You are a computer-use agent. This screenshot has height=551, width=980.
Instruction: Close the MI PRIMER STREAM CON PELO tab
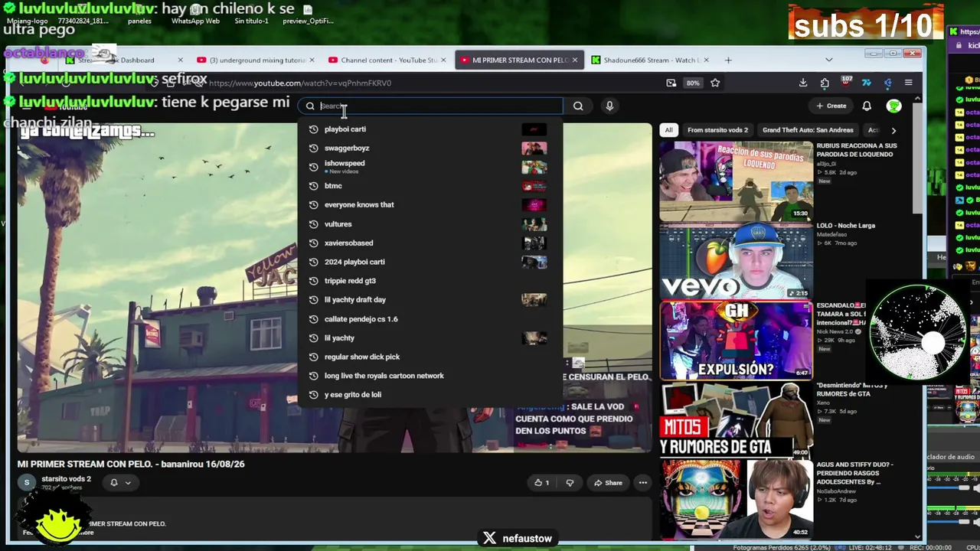(x=575, y=60)
